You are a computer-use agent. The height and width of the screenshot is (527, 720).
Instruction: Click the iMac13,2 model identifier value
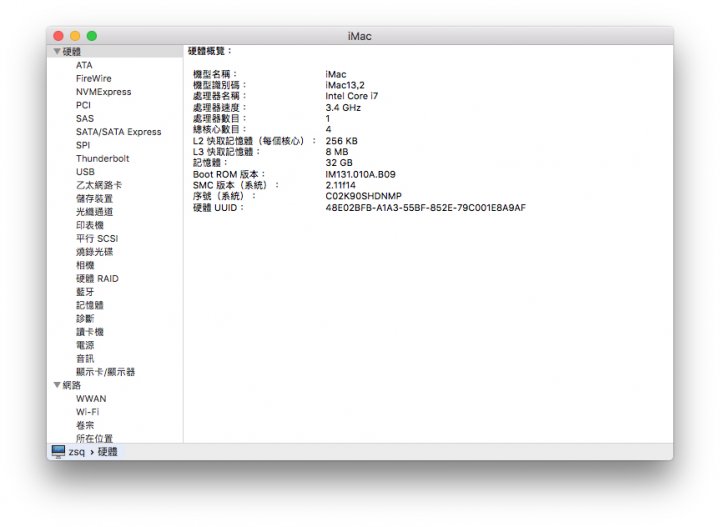point(345,85)
